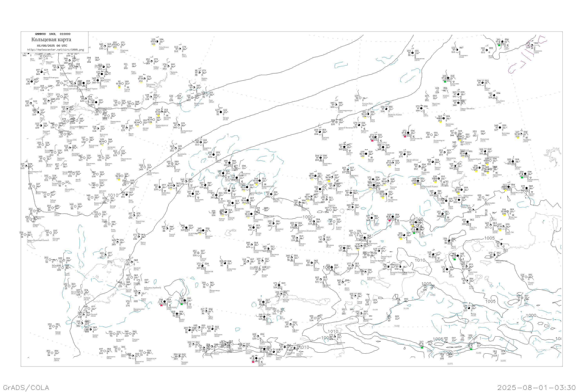Screen dimensions: 588x392
Task: Click the Туркестан station name label
Action: pyautogui.click(x=195, y=336)
